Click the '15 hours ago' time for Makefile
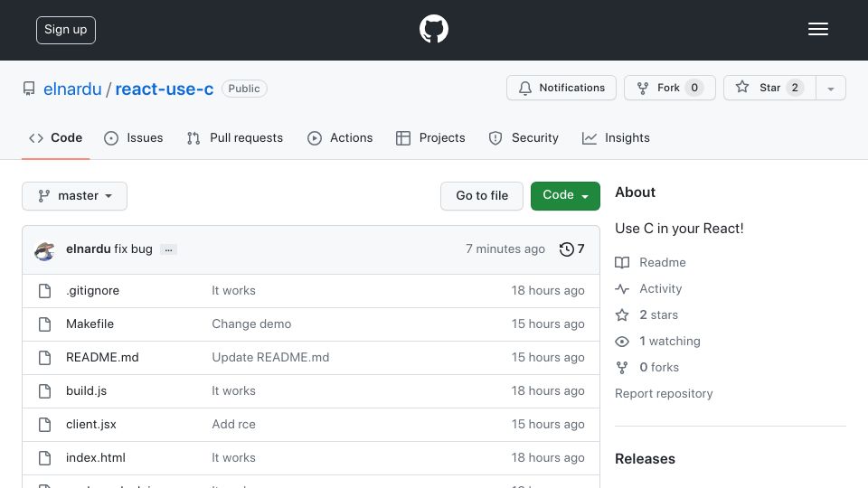 548,324
